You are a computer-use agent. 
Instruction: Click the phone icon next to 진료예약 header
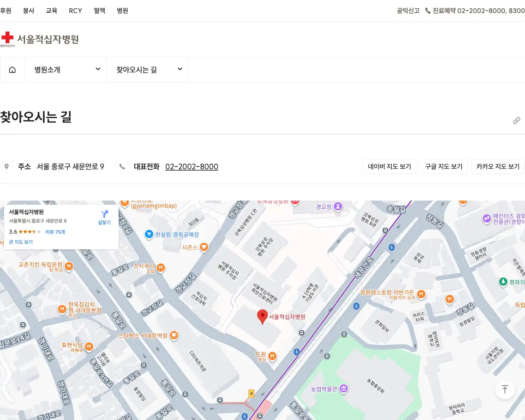(428, 11)
